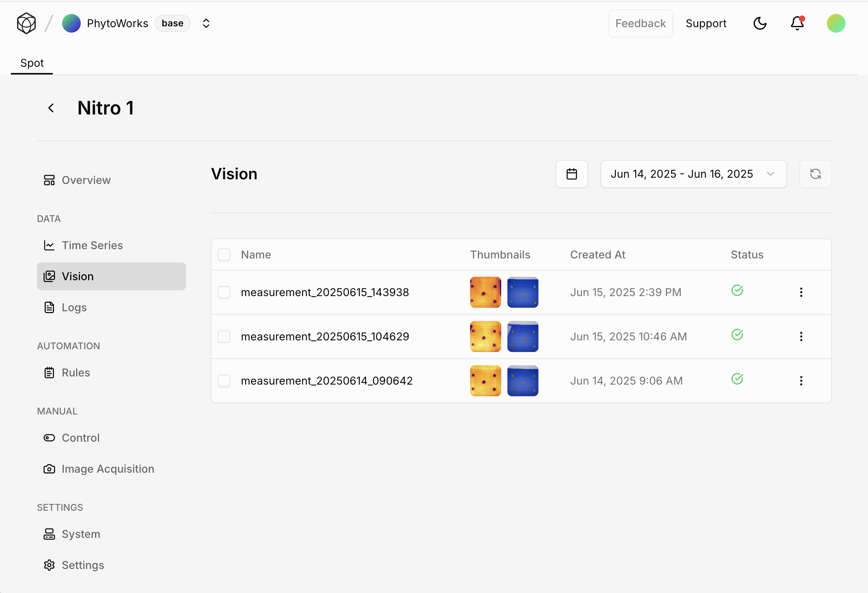The width and height of the screenshot is (868, 593).
Task: Click the PhytoWorks organization avatar
Action: 71,23
